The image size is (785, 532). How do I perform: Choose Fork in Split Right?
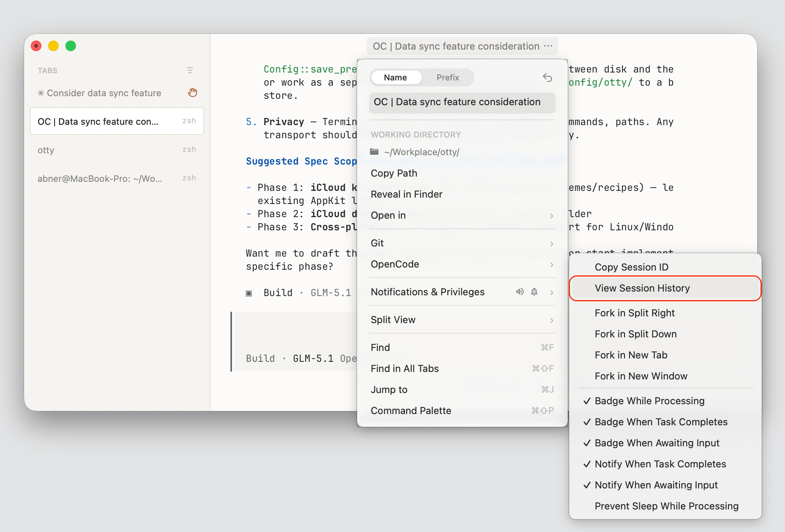click(665, 313)
